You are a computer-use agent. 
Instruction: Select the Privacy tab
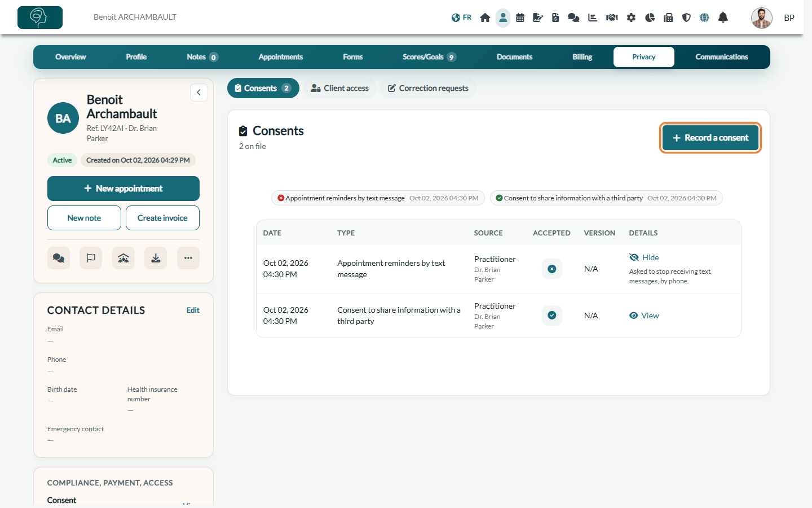(644, 57)
